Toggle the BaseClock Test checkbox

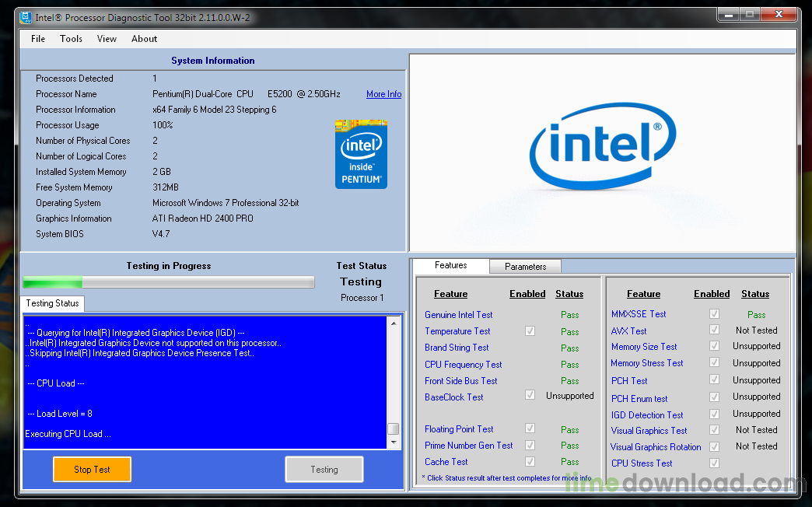pos(530,396)
